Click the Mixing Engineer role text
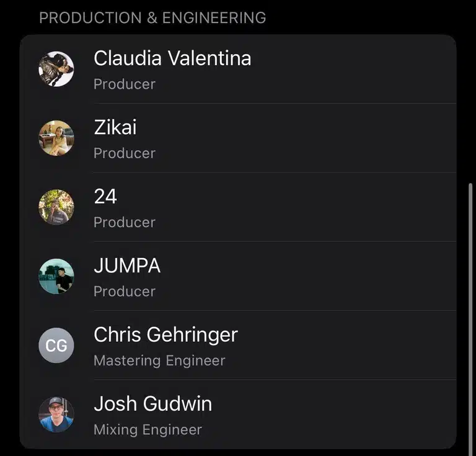 (x=148, y=429)
